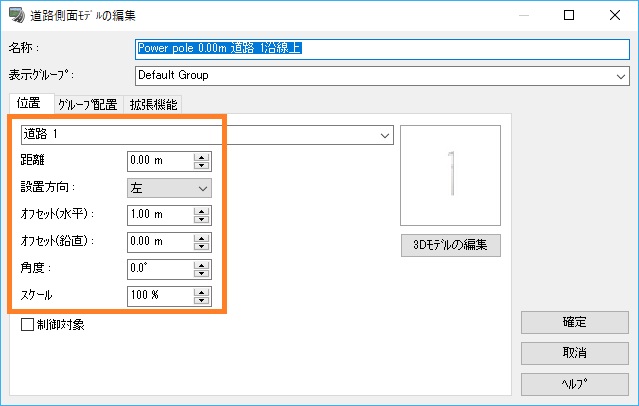The height and width of the screenshot is (406, 639).
Task: Increase 距離 with up arrow
Action: click(x=201, y=157)
